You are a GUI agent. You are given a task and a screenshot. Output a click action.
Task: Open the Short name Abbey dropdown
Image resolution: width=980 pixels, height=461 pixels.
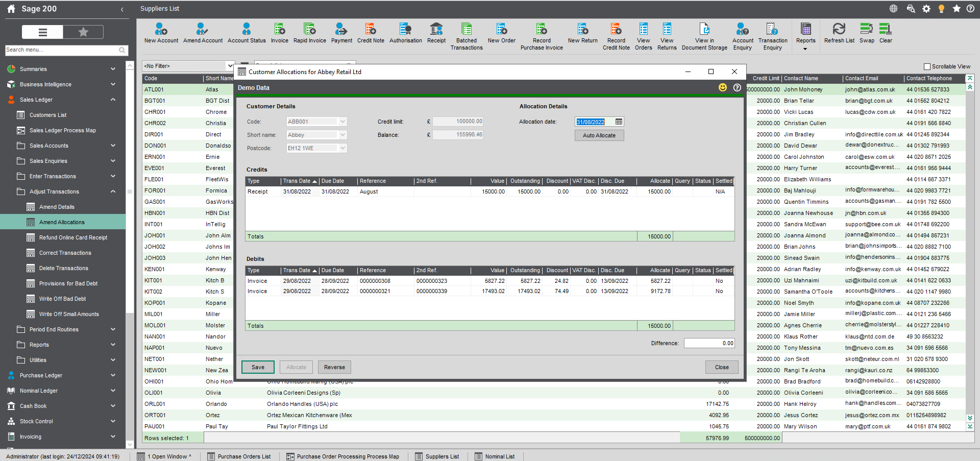coord(342,134)
